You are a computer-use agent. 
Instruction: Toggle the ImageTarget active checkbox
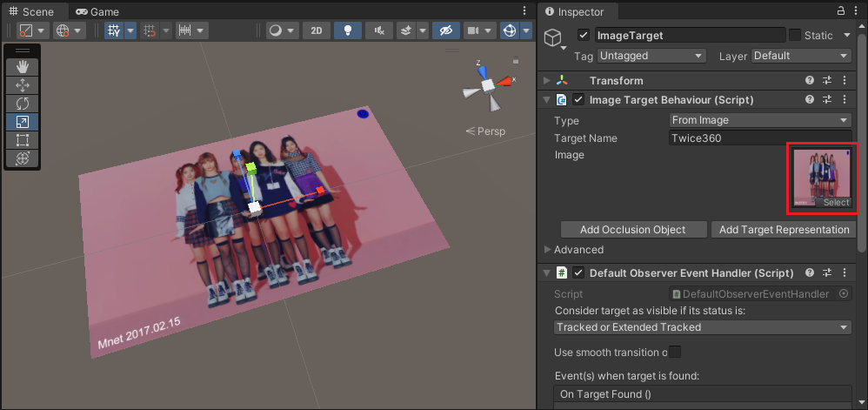(x=584, y=36)
